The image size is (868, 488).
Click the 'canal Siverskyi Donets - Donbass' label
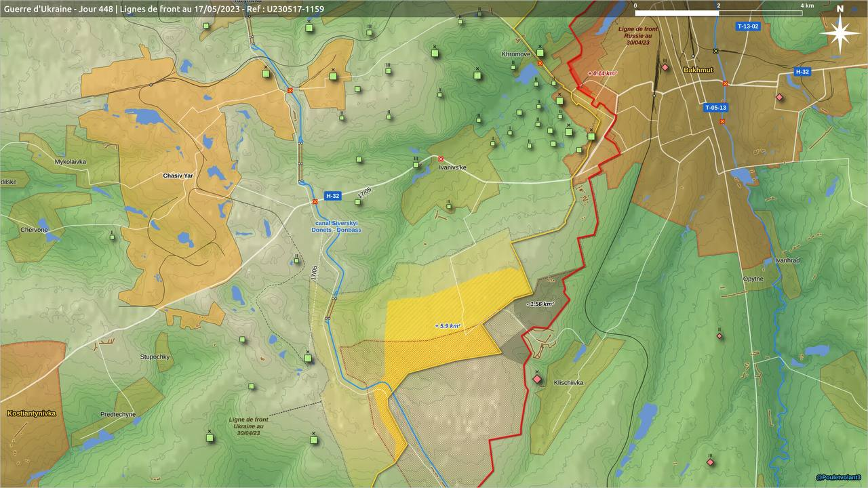[x=336, y=226]
